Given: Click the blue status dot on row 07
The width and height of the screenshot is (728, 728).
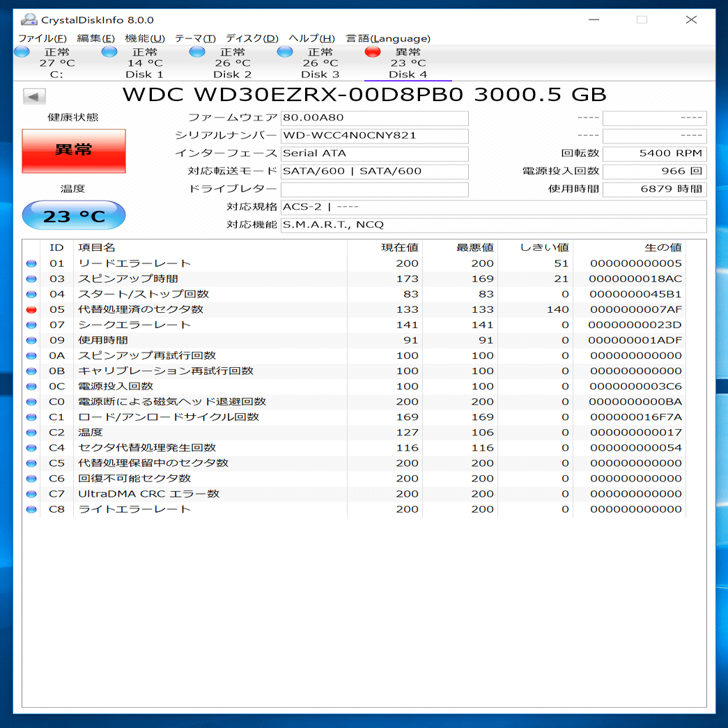Looking at the screenshot, I should click(31, 325).
